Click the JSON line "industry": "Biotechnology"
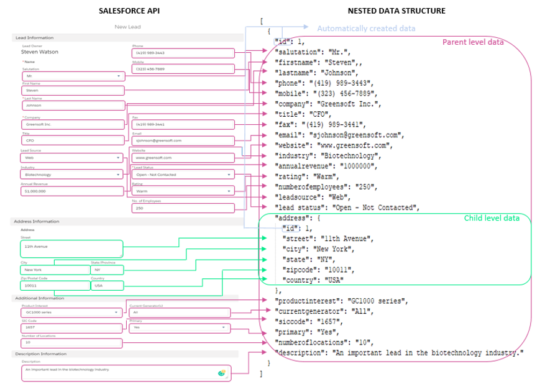This screenshot has height=392, width=550. pos(328,156)
